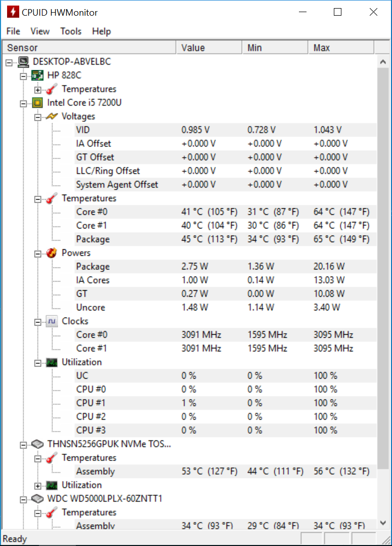
Task: Click the Clocks waveform icon
Action: 52,321
